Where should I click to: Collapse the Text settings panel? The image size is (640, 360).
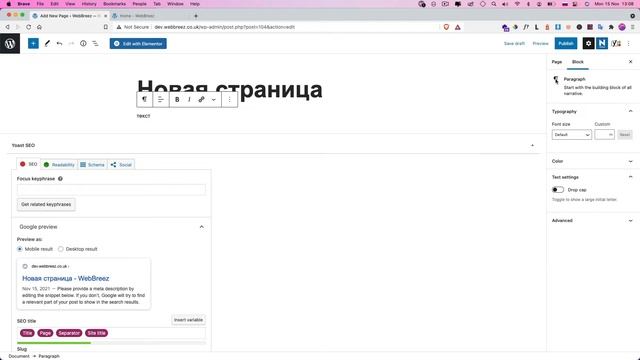[630, 177]
